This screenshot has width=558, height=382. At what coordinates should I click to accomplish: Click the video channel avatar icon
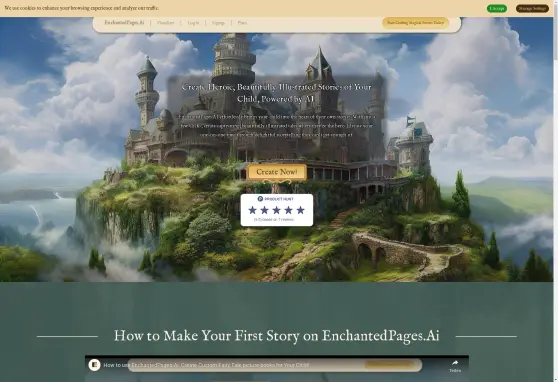[x=94, y=365]
